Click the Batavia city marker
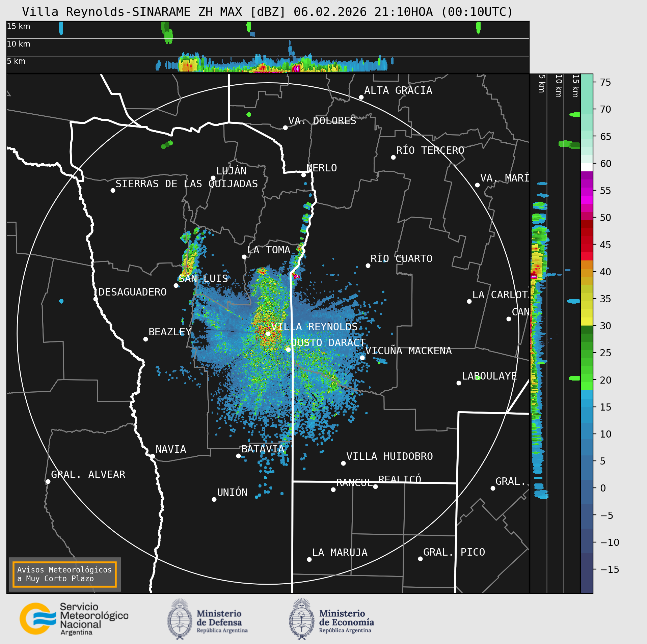The height and width of the screenshot is (644, 647). pyautogui.click(x=238, y=456)
